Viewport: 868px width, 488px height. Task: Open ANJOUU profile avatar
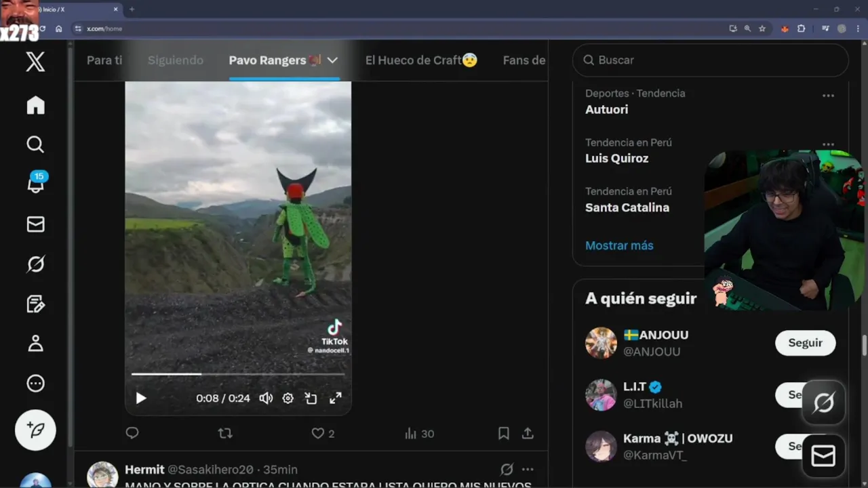pos(601,343)
